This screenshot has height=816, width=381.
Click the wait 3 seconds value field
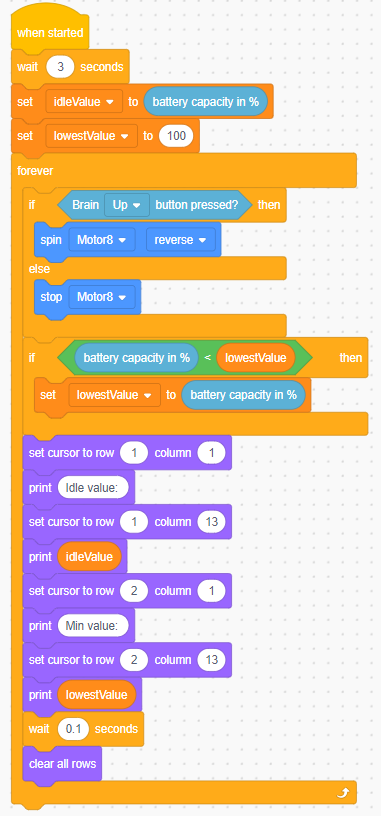point(60,67)
